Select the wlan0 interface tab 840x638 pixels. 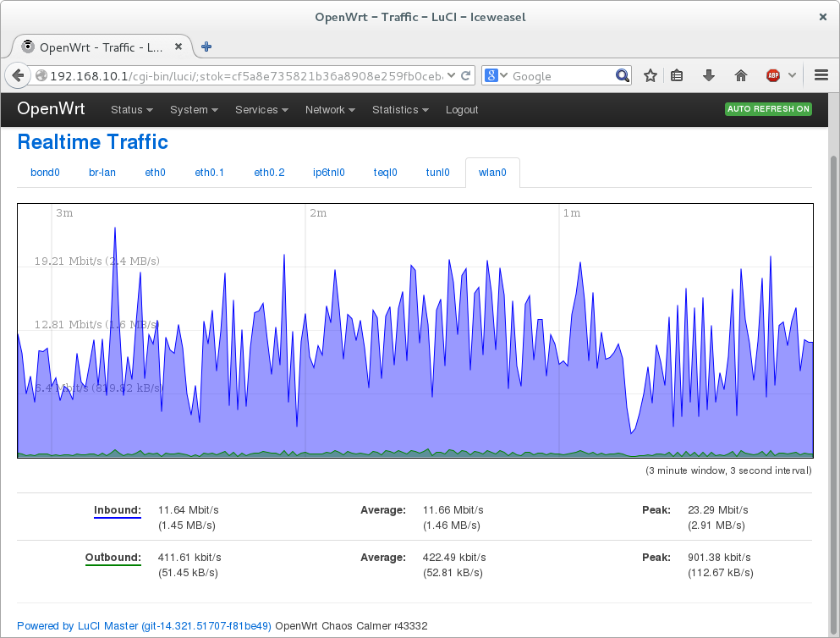pyautogui.click(x=492, y=173)
